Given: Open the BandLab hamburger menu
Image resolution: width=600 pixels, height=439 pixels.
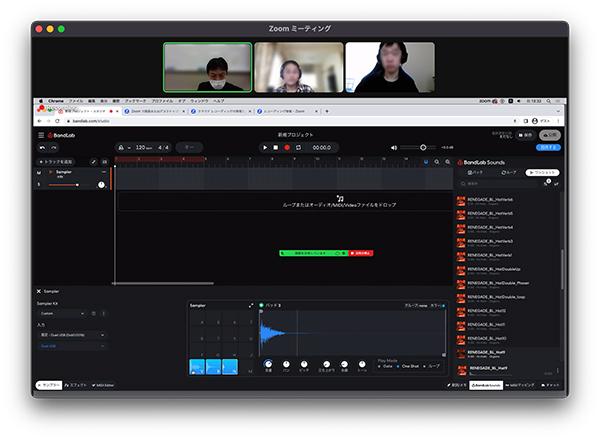Looking at the screenshot, I should coord(41,134).
